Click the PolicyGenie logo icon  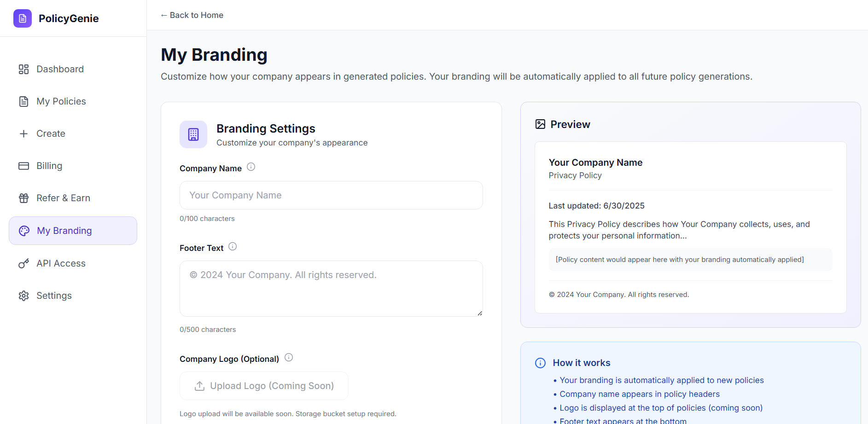click(23, 18)
